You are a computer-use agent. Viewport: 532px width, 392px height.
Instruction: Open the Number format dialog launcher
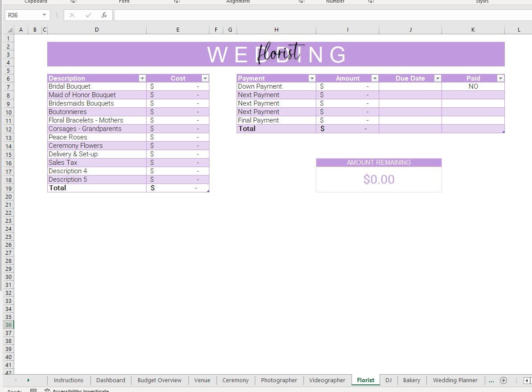pyautogui.click(x=370, y=2)
